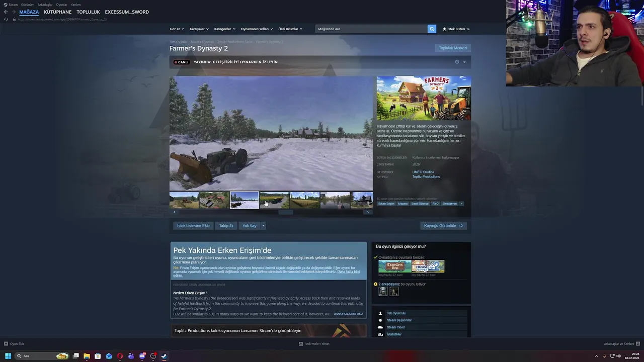Open File Explorer from the taskbar
Image resolution: width=644 pixels, height=362 pixels.
click(87, 356)
